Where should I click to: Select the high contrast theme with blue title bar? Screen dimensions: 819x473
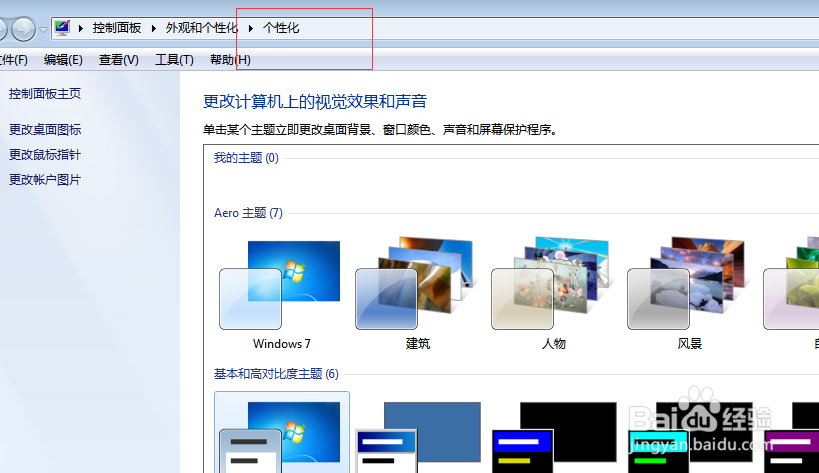coord(554,436)
